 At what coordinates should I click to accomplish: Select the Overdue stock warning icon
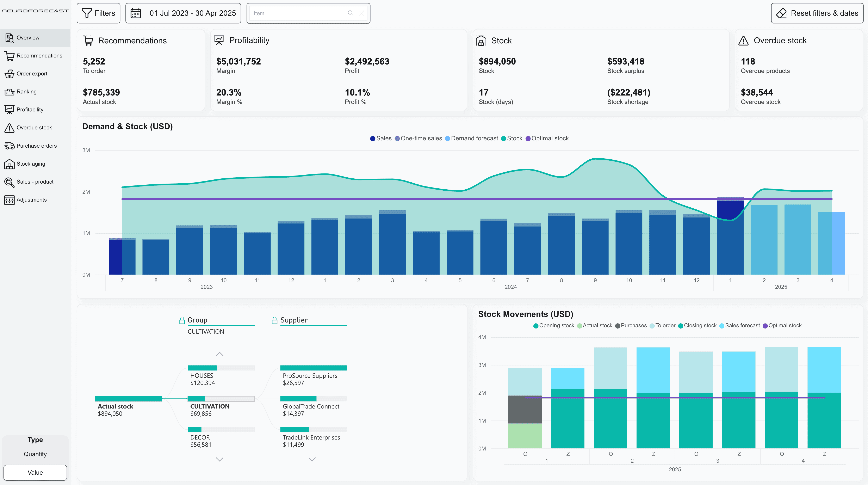pyautogui.click(x=9, y=127)
